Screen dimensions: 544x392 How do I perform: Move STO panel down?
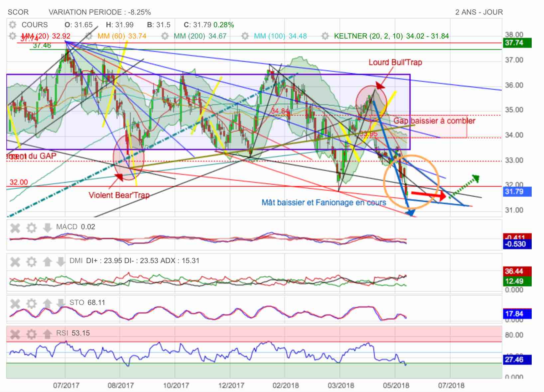[61, 304]
